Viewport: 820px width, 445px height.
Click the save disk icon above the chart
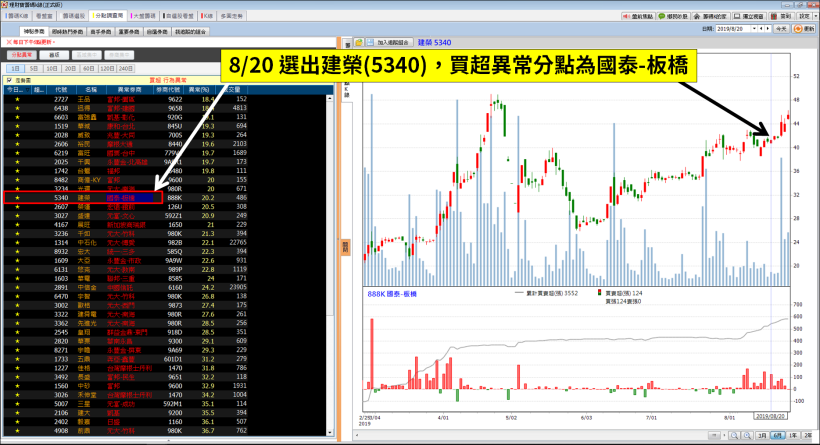(x=370, y=42)
